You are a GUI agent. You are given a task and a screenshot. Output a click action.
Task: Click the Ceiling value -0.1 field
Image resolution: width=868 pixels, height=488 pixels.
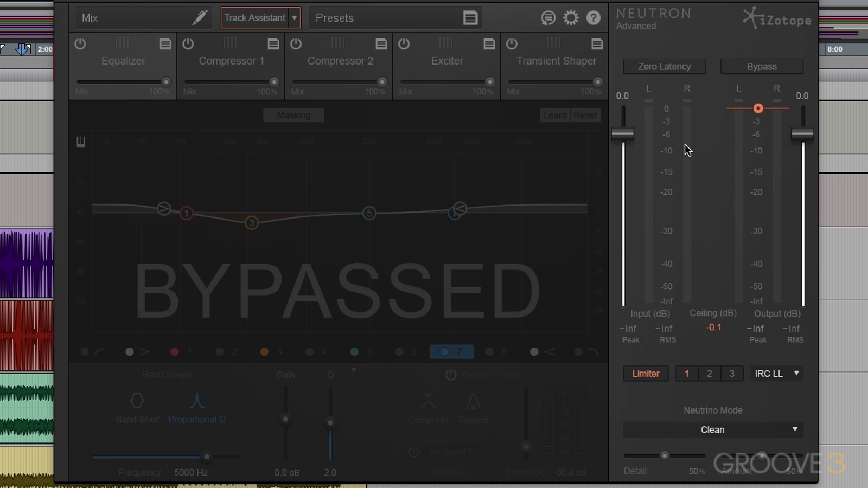coord(713,328)
